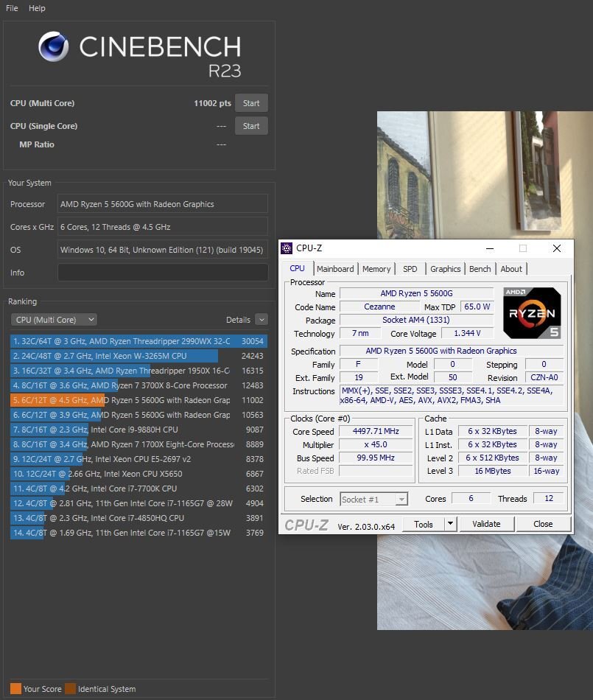Screen dimensions: 593x700
Task: Click the Max TDP value 65.0 W
Action: [477, 307]
